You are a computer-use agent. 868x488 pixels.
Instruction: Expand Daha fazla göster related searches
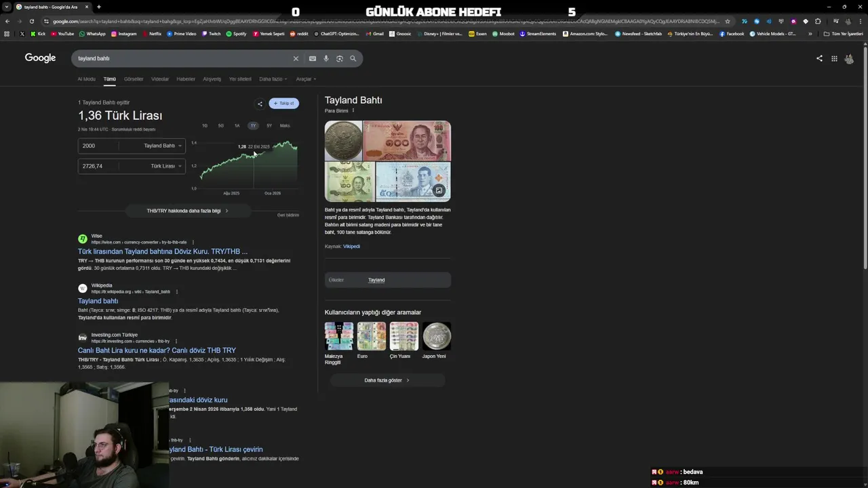click(387, 380)
